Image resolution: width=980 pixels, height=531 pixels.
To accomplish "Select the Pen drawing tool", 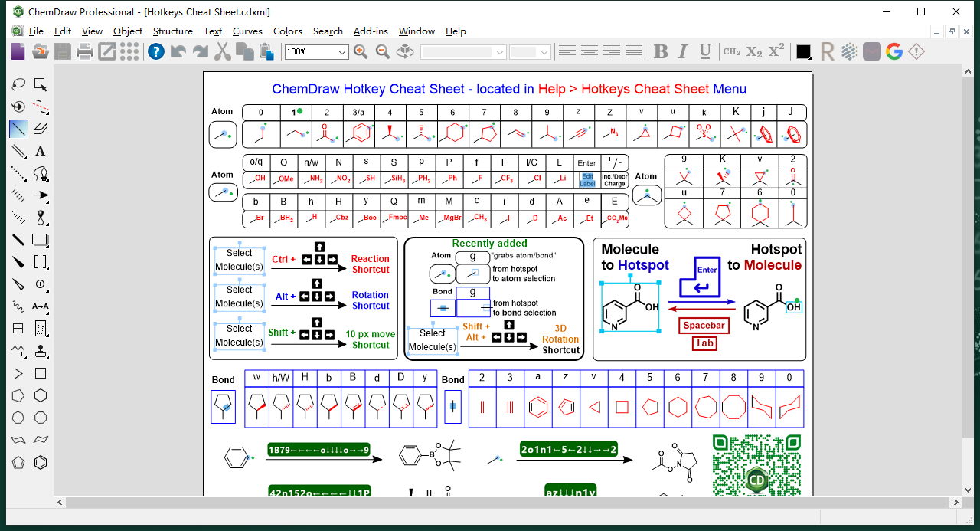I will tap(41, 173).
